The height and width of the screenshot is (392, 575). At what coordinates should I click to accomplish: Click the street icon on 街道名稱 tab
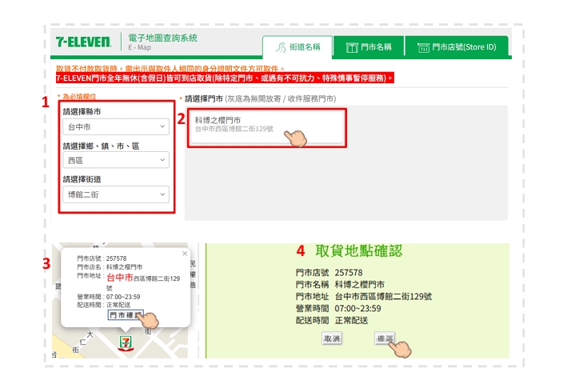click(x=281, y=47)
